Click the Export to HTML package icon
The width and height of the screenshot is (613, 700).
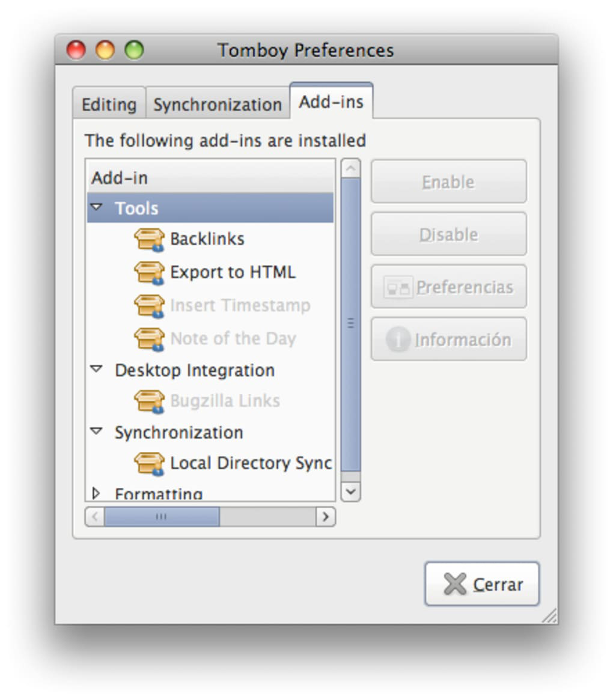tap(149, 273)
